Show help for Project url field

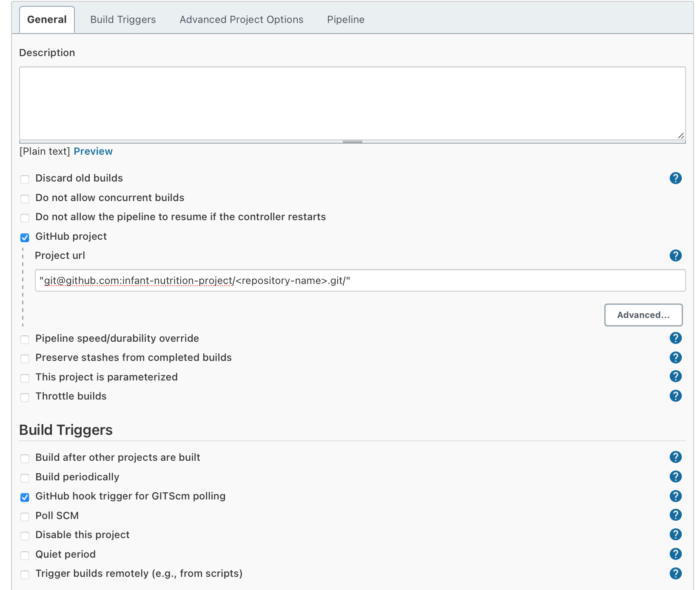coord(675,255)
